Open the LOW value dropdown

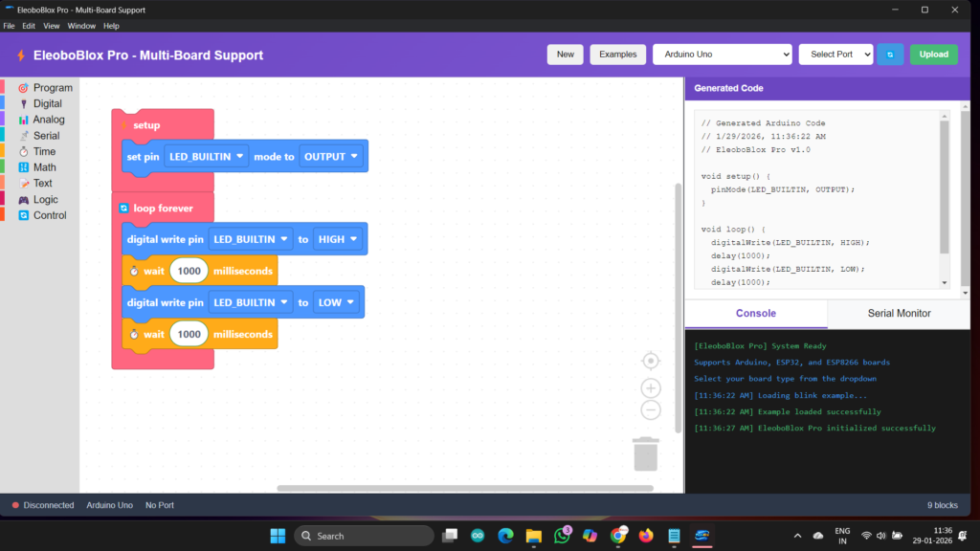pos(336,302)
